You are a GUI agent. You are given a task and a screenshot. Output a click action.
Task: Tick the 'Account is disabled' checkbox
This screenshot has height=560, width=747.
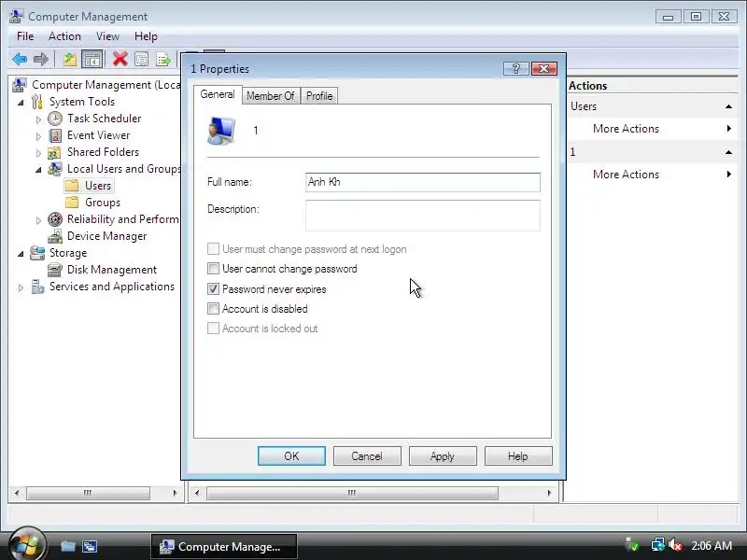coord(213,309)
